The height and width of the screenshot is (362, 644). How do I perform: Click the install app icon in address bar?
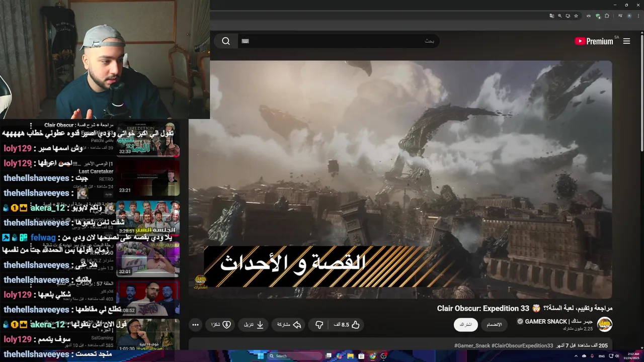pos(568,16)
